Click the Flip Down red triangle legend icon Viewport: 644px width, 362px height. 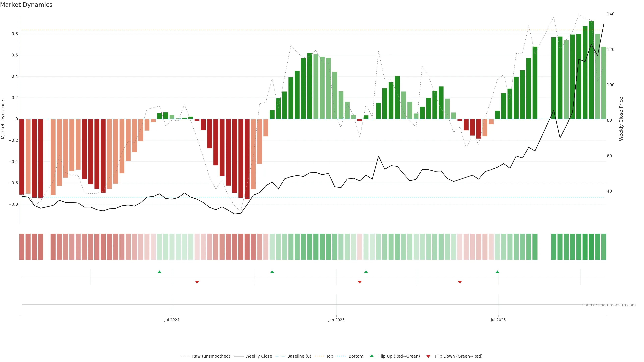[x=428, y=356]
